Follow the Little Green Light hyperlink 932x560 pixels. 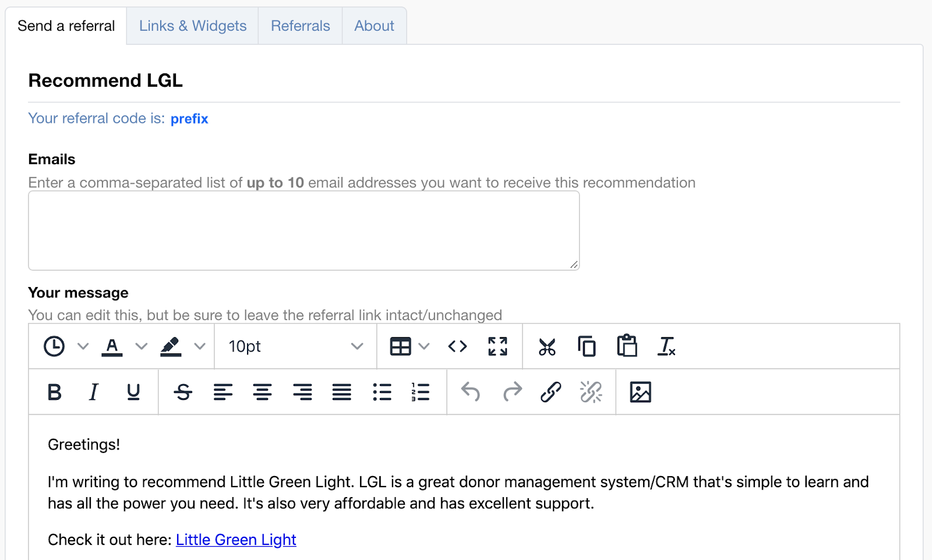tap(236, 540)
